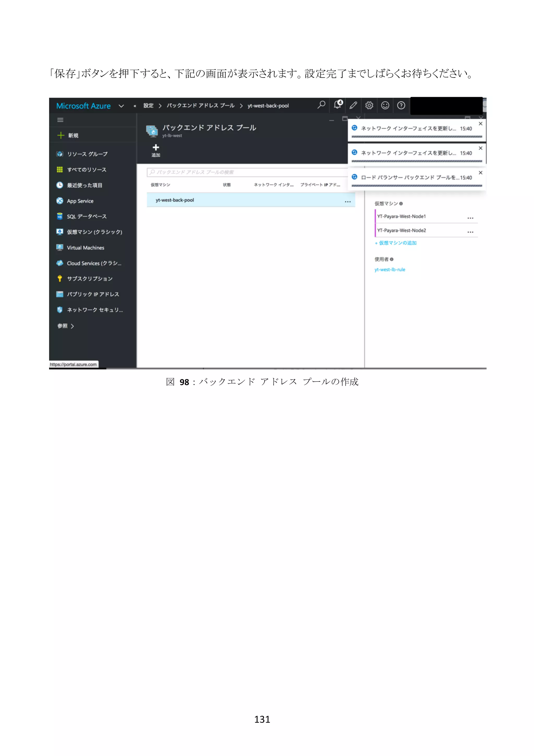This screenshot has height=756, width=534.
Task: Open ellipsis menu for YT-Payara-West-Node2
Action: [x=470, y=232]
